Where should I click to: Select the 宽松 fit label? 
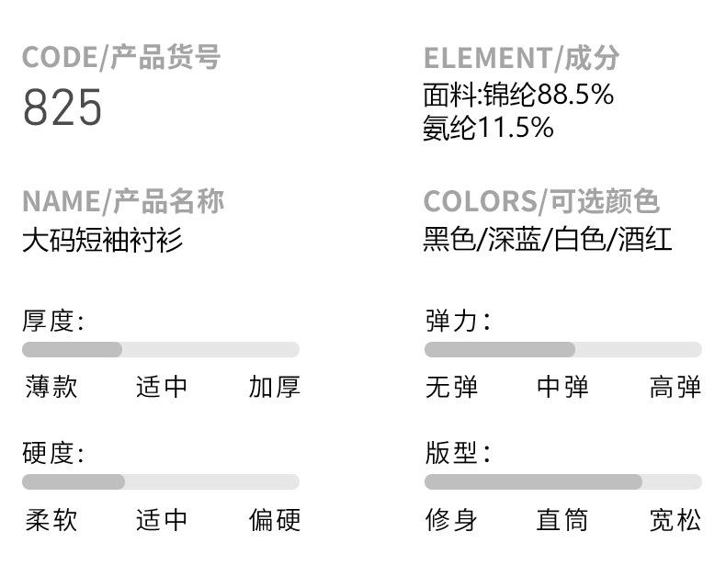point(675,520)
